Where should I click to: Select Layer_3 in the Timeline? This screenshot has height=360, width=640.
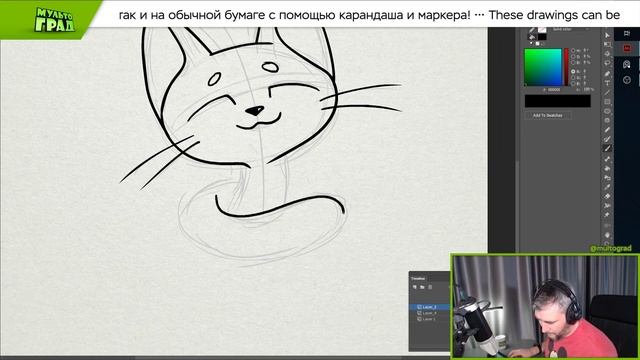point(429,307)
